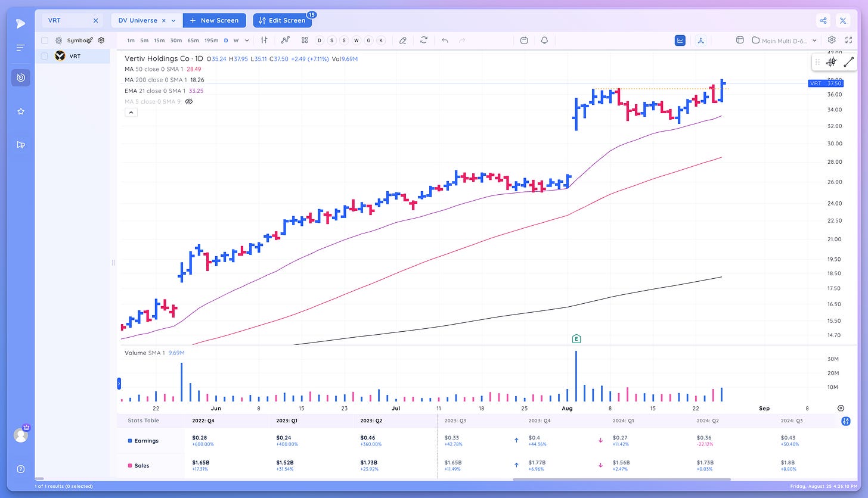Toggle the circled K quick button
Viewport: 868px width, 498px height.
coord(381,40)
